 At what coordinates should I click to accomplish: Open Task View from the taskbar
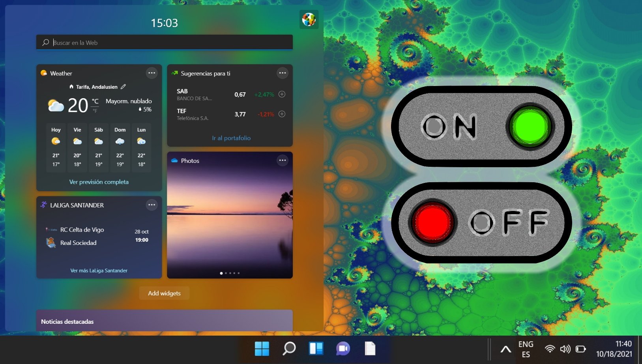point(316,349)
